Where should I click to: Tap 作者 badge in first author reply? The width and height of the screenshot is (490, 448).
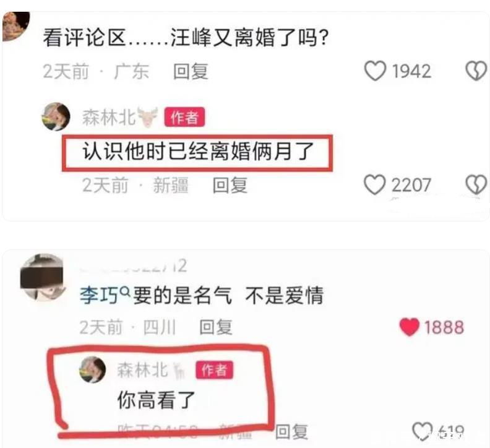coord(185,117)
